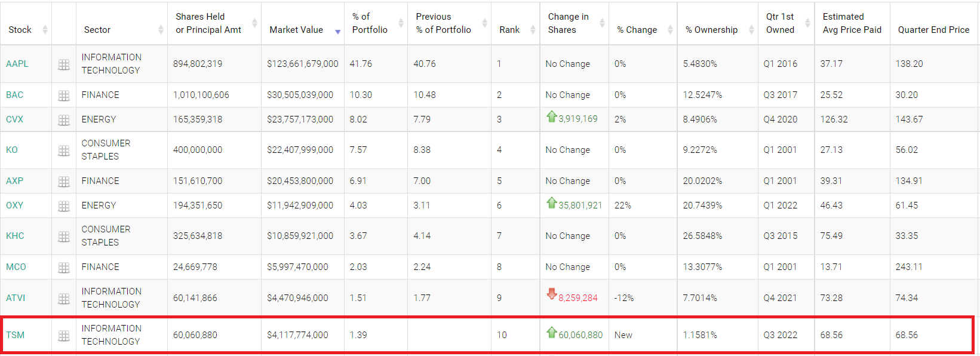This screenshot has height=356, width=980.
Task: Click the table icon in KHC row
Action: pos(64,237)
